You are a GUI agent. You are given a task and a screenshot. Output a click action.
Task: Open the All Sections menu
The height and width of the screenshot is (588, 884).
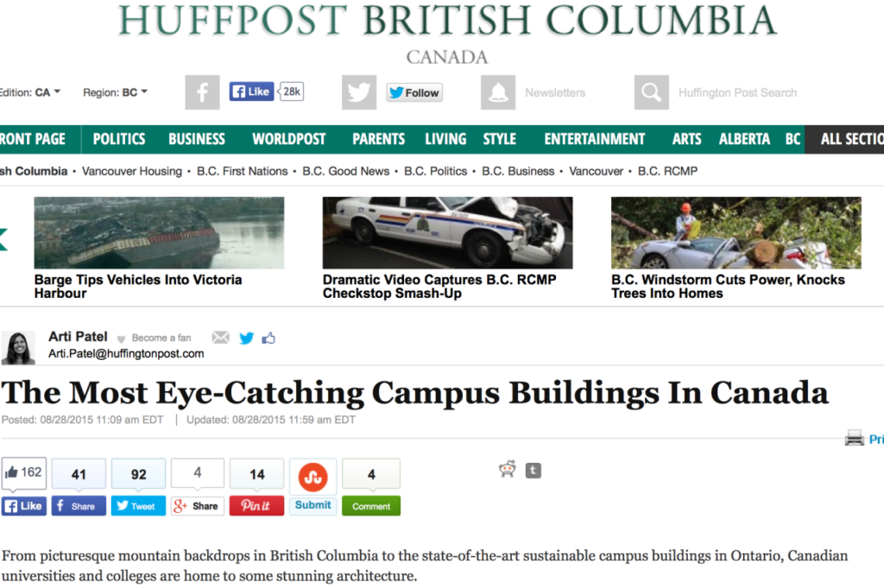(x=844, y=139)
